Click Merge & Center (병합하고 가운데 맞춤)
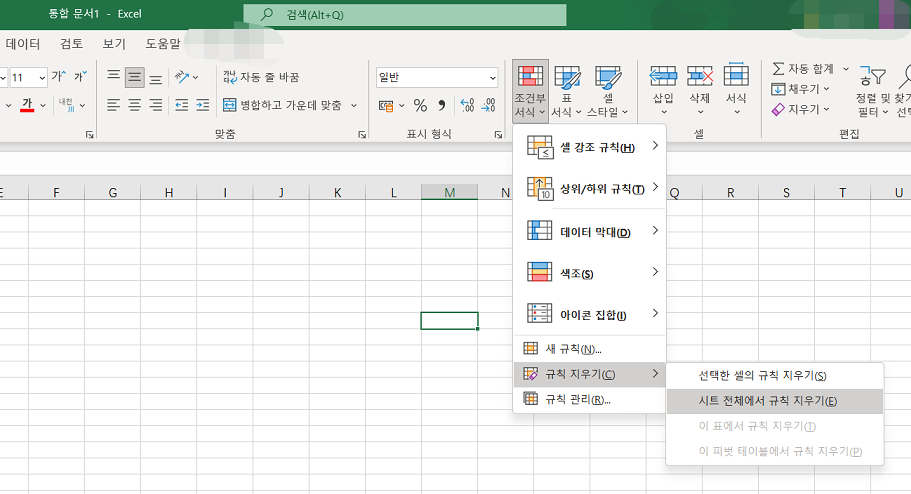The height and width of the screenshot is (494, 911). tap(282, 105)
